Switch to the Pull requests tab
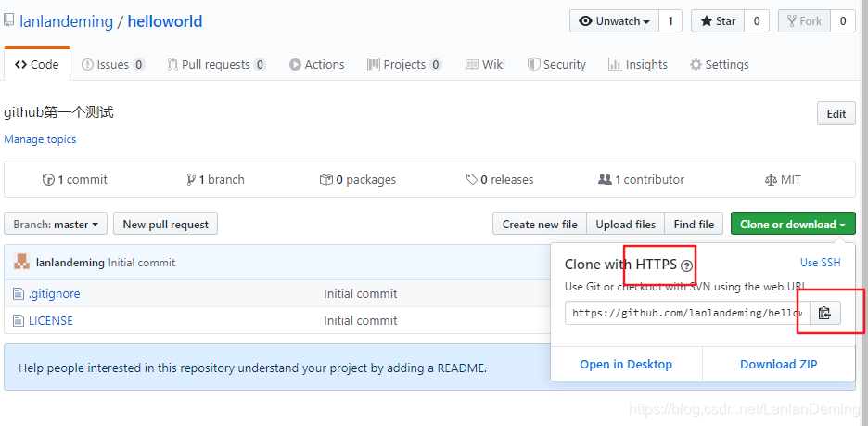Image resolution: width=868 pixels, height=426 pixels. (x=216, y=64)
